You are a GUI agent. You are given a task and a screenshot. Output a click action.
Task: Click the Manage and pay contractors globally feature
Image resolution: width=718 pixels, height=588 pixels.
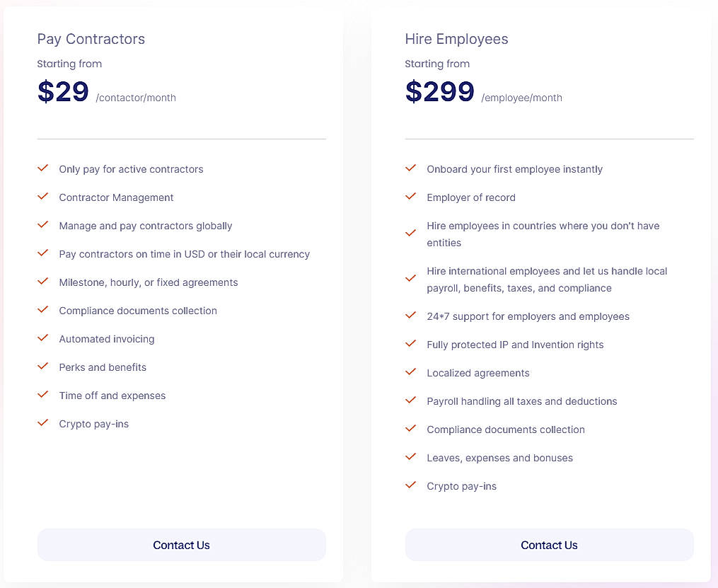coord(145,226)
